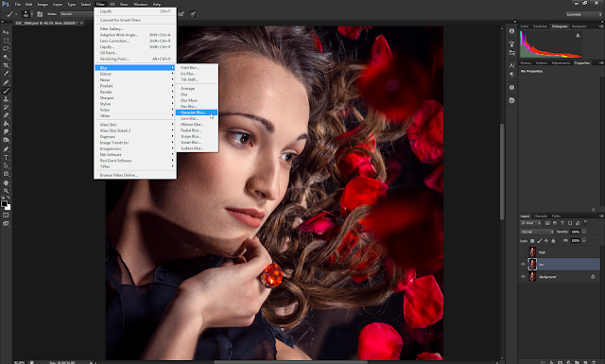The width and height of the screenshot is (605, 364).
Task: Open the Opacity slider dropdown arrow
Action: 584,232
